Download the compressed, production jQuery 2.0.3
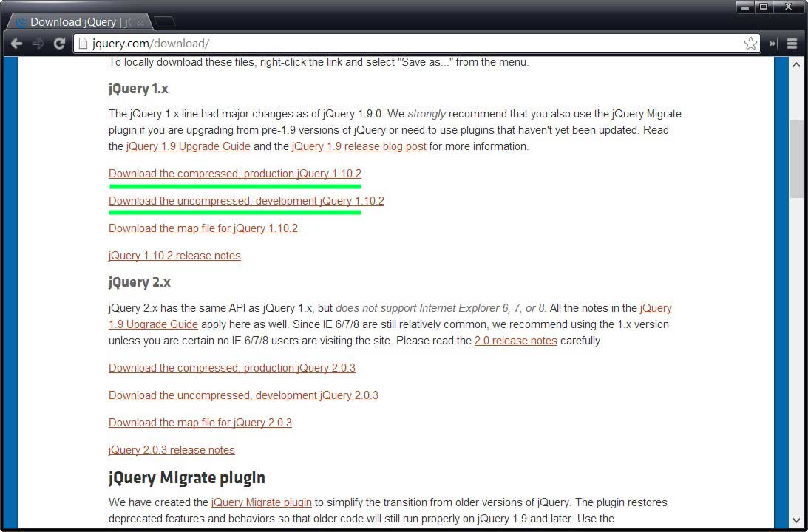Image resolution: width=808 pixels, height=532 pixels. click(232, 368)
